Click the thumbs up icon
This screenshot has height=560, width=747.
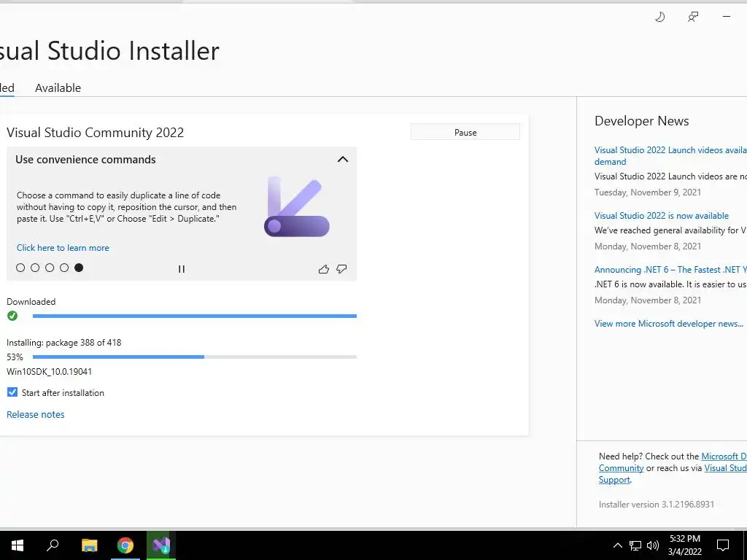coord(324,269)
